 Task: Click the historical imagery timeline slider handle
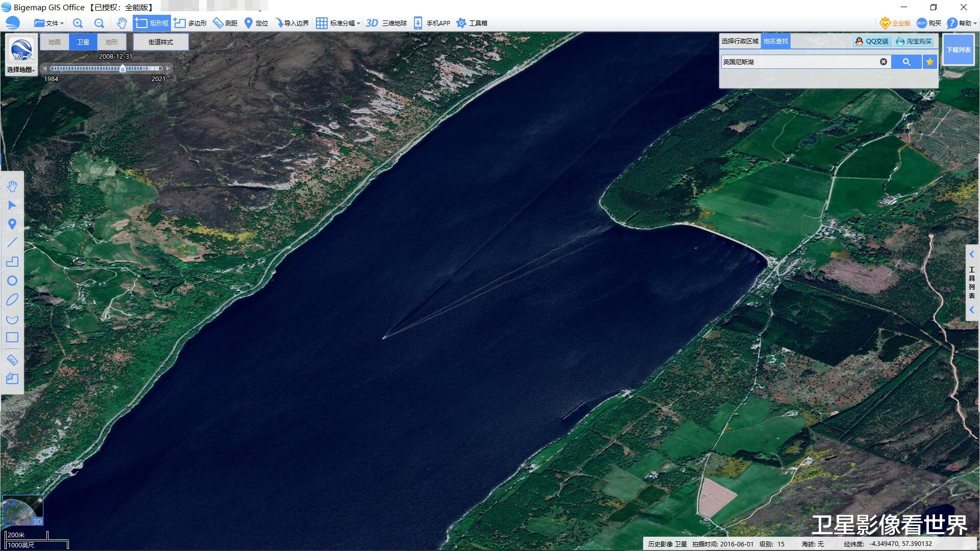coord(122,68)
